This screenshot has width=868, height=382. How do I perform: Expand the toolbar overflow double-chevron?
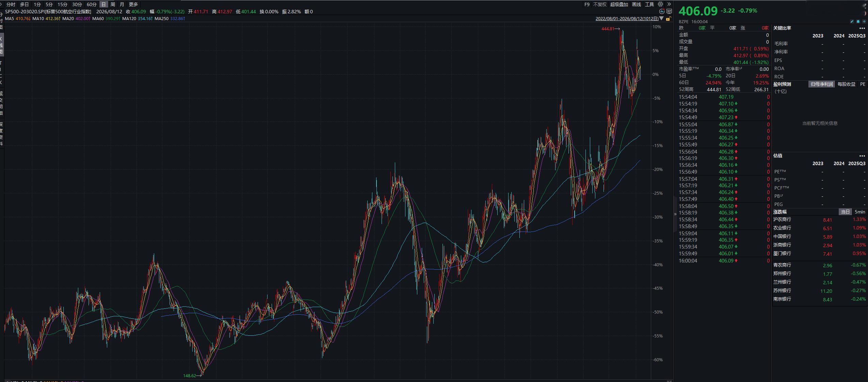[669, 4]
